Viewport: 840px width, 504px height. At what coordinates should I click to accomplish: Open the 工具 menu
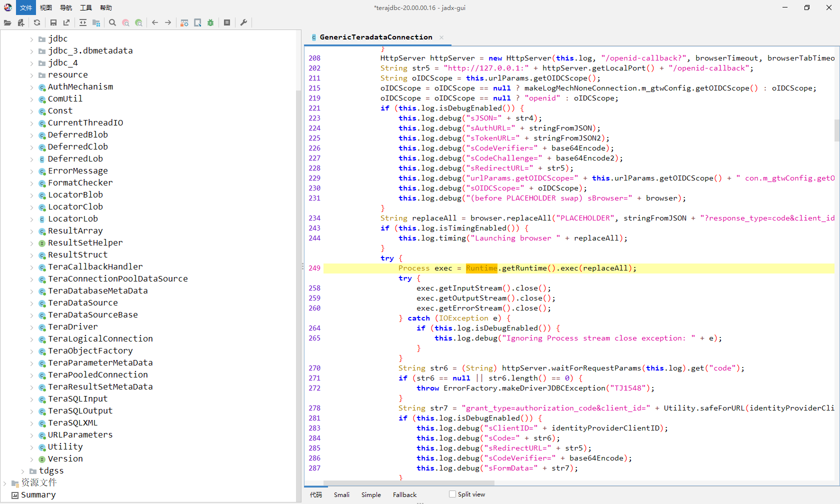(86, 7)
